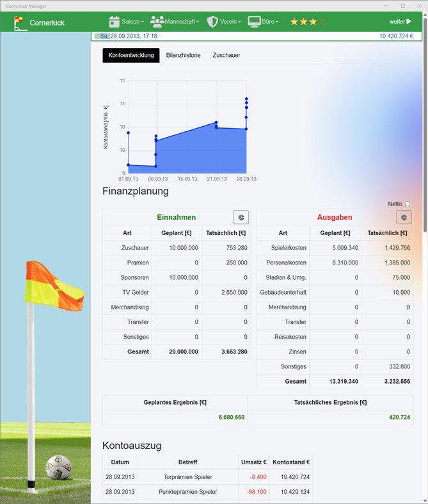The image size is (428, 504).
Task: Minimize the Cornerkick-Manager window
Action: pos(386,6)
